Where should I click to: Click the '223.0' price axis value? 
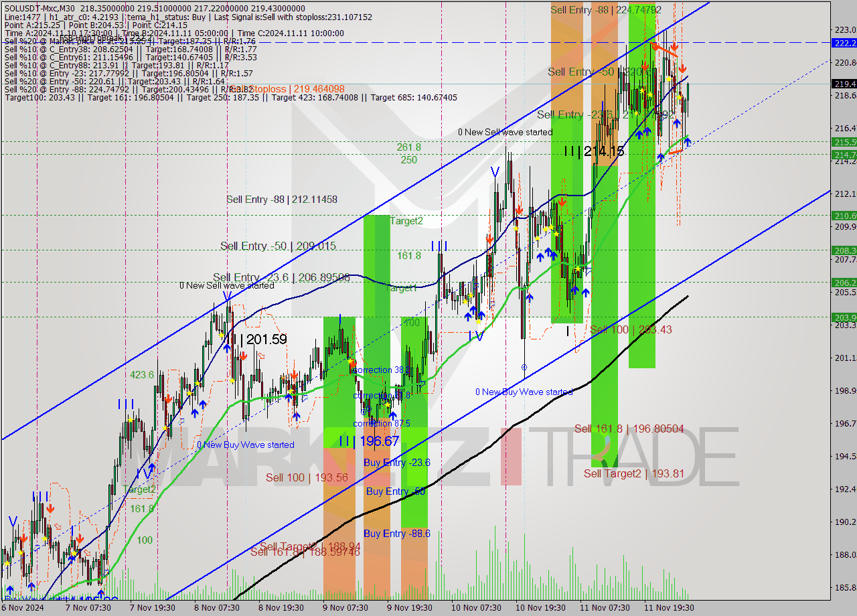click(844, 29)
